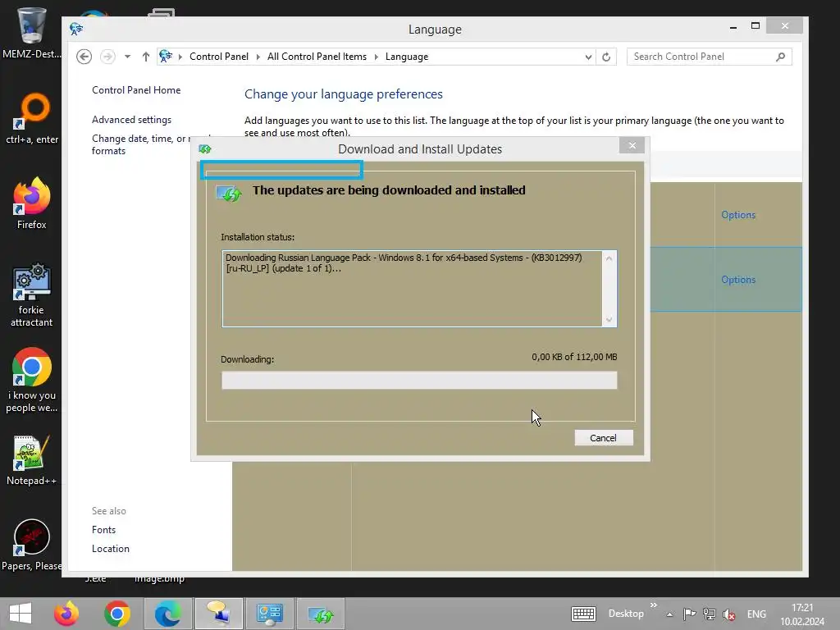This screenshot has height=630, width=840.
Task: Open Advanced settings link
Action: coord(131,120)
